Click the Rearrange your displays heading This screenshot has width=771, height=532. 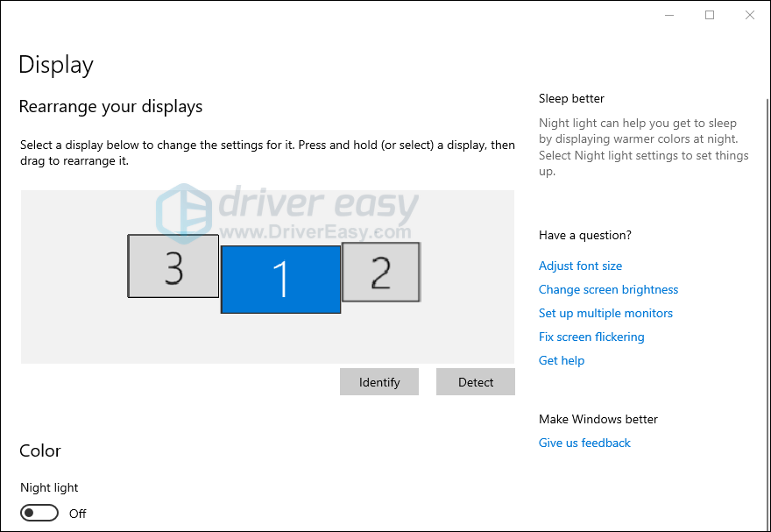coord(110,107)
